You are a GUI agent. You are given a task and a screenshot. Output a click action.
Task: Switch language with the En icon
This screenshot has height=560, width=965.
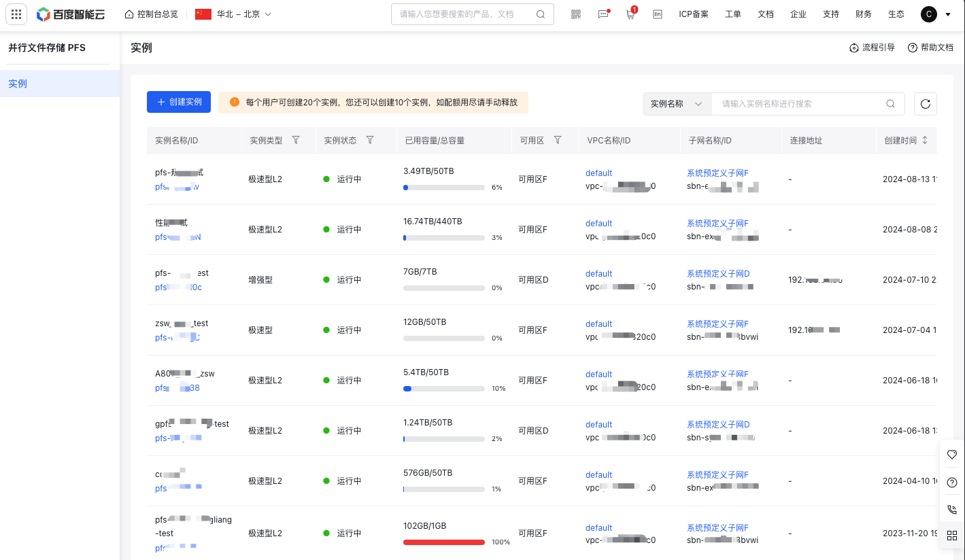pos(658,14)
